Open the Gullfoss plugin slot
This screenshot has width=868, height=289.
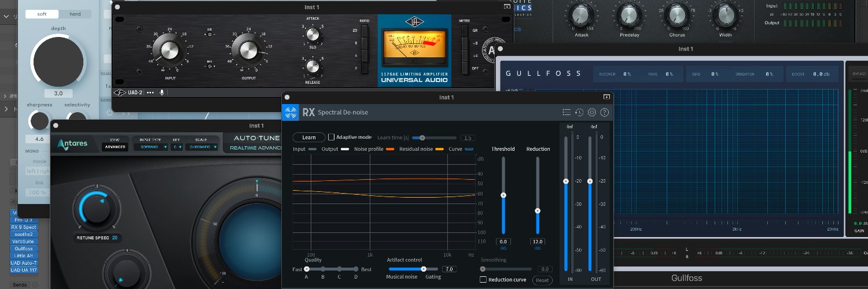23,249
